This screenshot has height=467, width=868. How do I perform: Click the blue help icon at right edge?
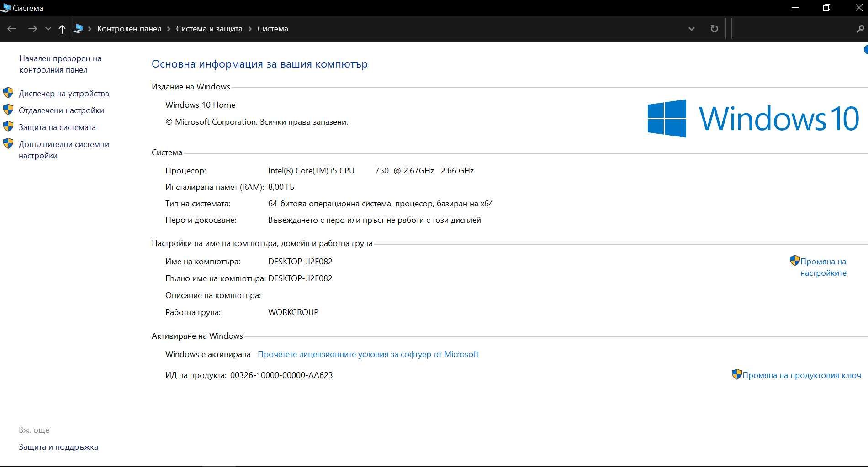click(865, 49)
